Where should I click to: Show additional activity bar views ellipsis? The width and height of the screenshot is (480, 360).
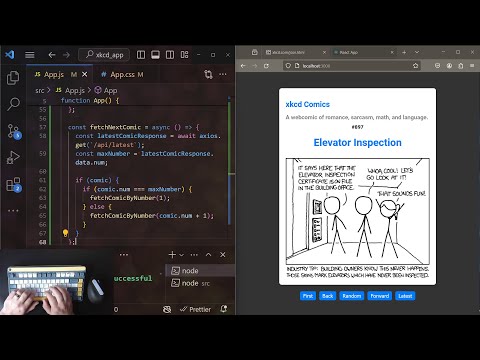click(13, 210)
